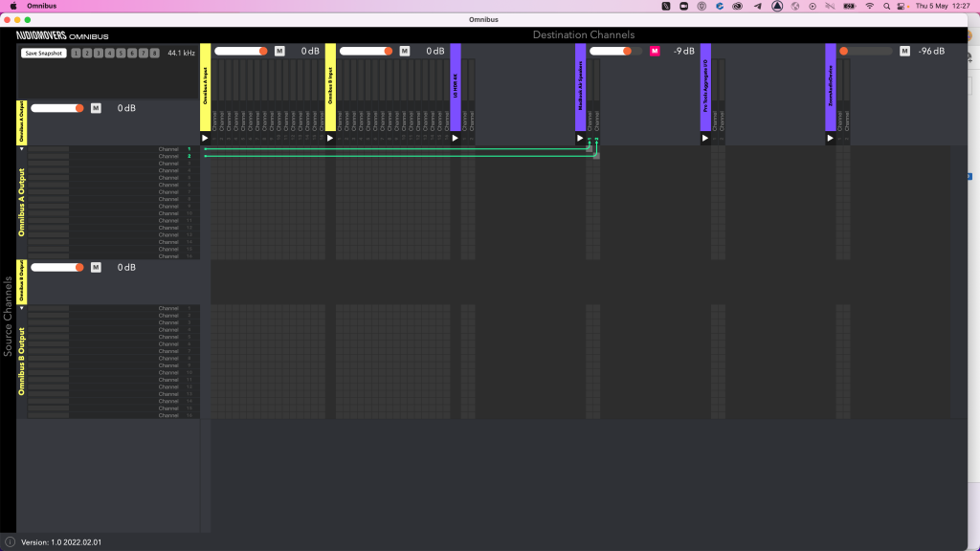
Task: Open the Apple menu
Action: 13,7
